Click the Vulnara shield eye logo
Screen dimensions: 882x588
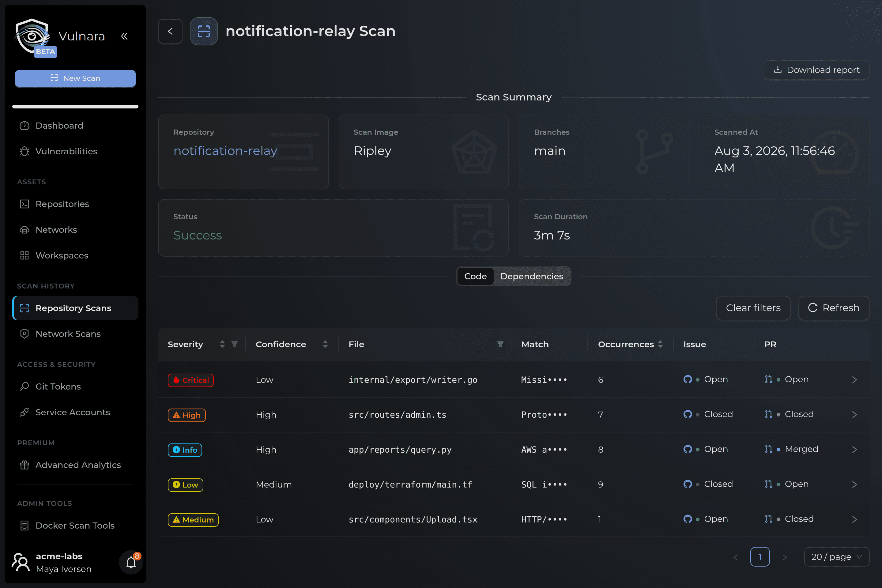pyautogui.click(x=32, y=36)
